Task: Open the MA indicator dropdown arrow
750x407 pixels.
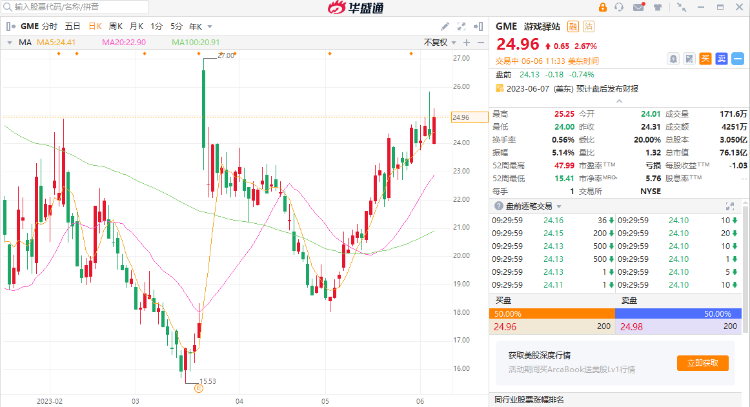Action: (10, 43)
